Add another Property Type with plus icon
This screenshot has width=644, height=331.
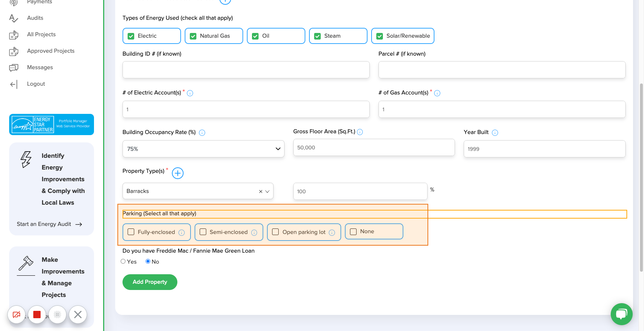(x=178, y=173)
